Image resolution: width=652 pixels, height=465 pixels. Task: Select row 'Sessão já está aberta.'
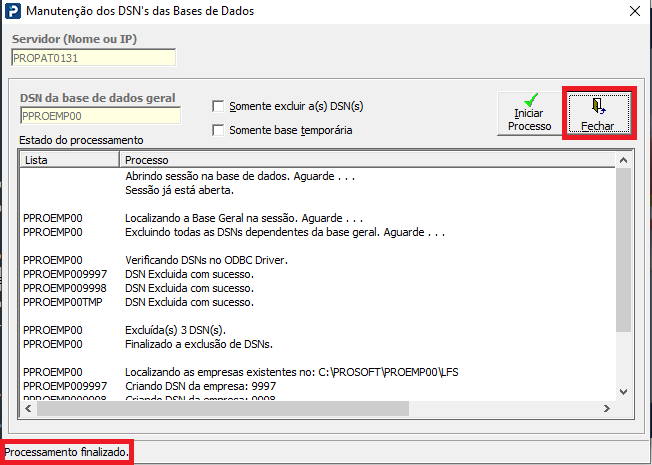(x=318, y=190)
